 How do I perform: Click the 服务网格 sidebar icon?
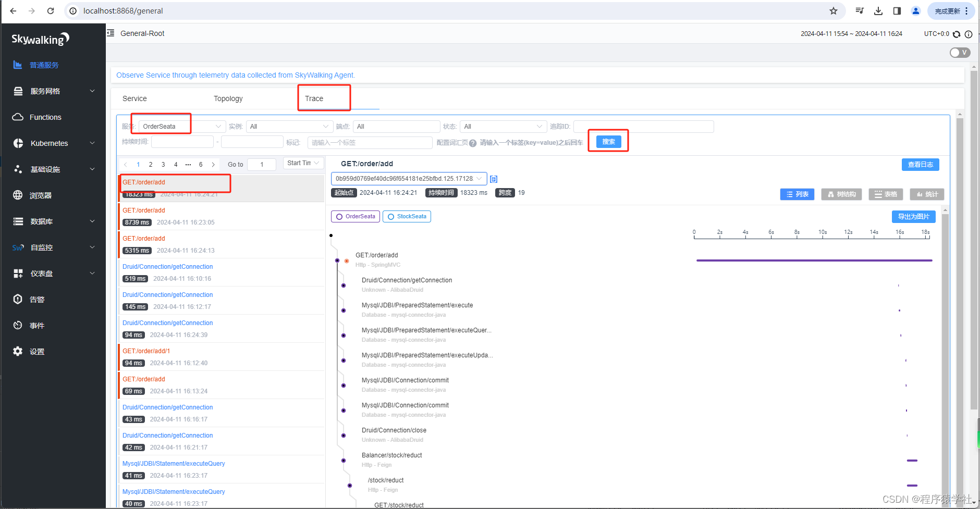pos(18,91)
